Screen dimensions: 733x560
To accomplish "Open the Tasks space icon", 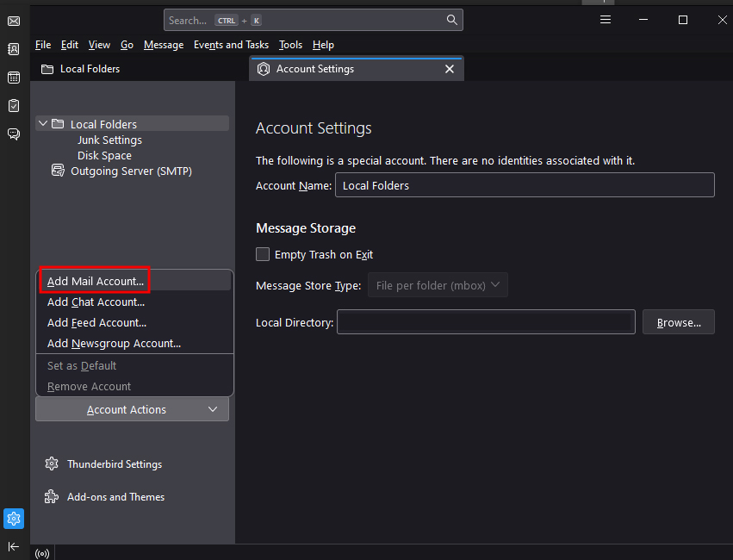I will click(14, 106).
